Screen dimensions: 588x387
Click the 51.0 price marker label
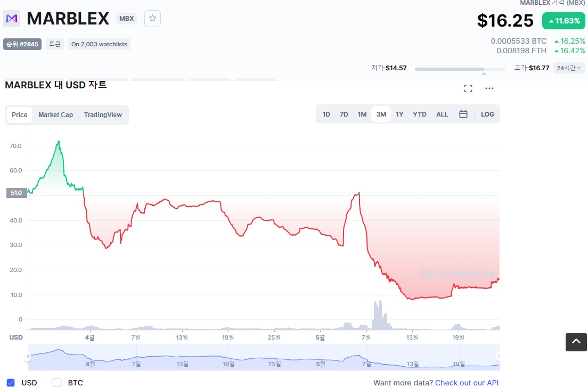click(x=17, y=193)
